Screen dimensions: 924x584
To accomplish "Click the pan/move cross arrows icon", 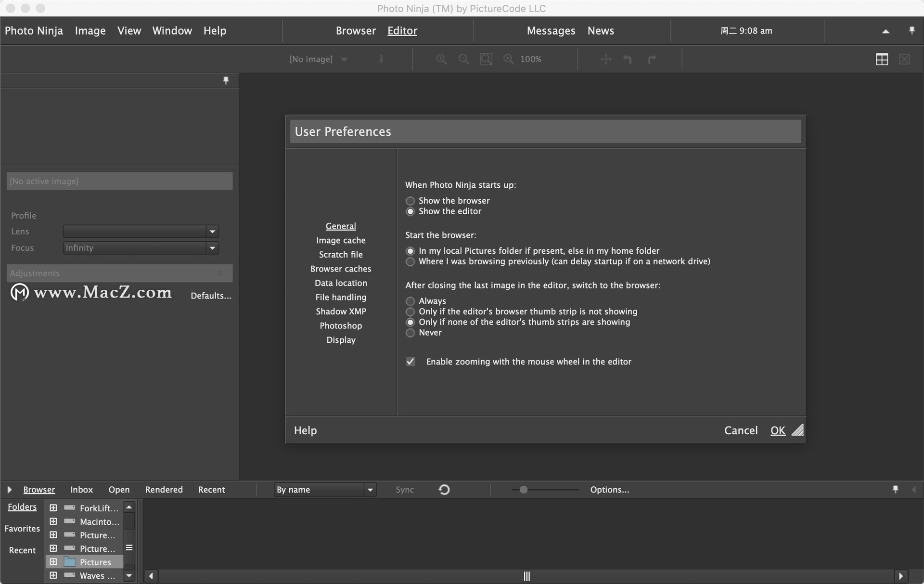I will coord(606,59).
